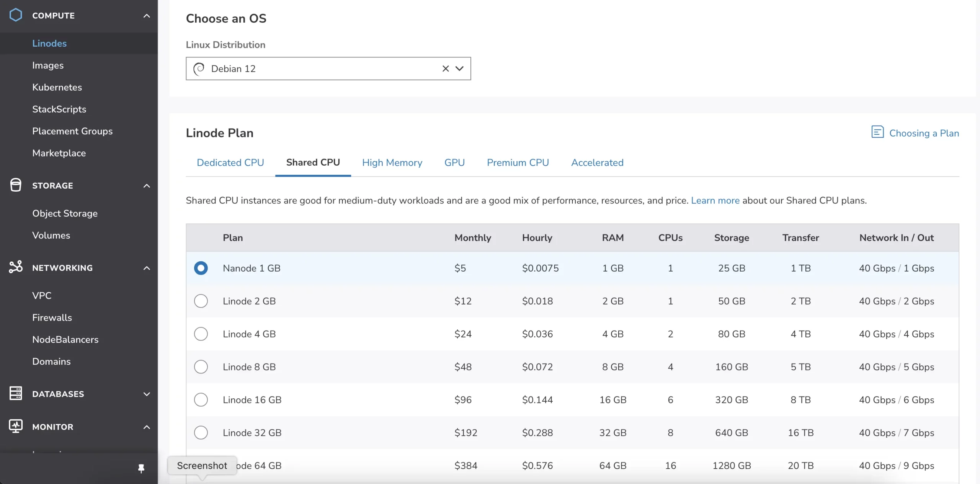Click the Monthly column header

[x=473, y=238]
